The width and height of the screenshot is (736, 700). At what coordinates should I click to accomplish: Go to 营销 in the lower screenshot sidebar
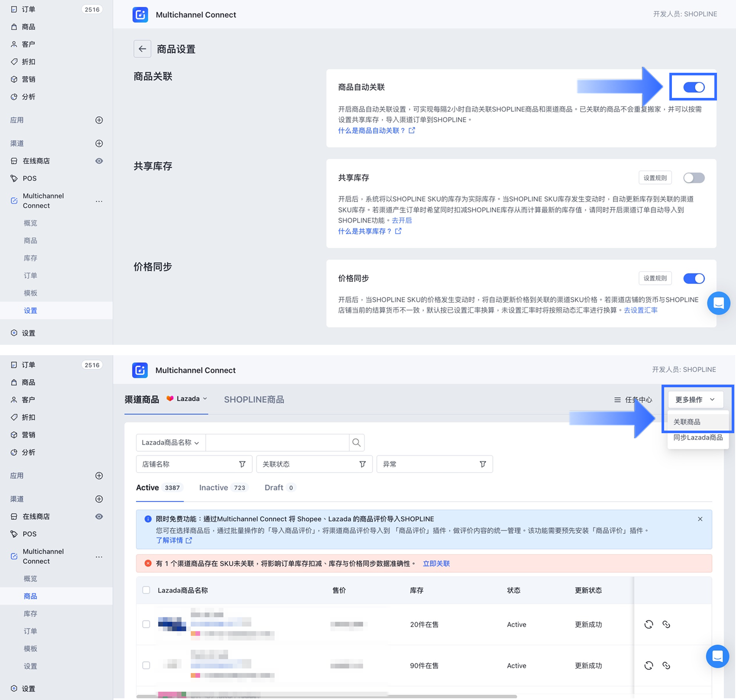29,435
